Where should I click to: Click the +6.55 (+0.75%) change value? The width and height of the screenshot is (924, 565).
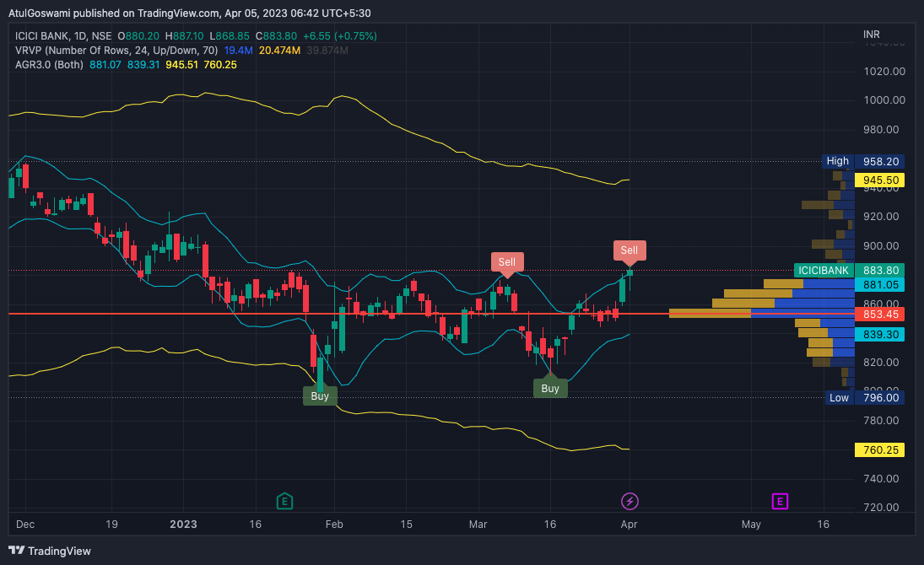point(340,36)
